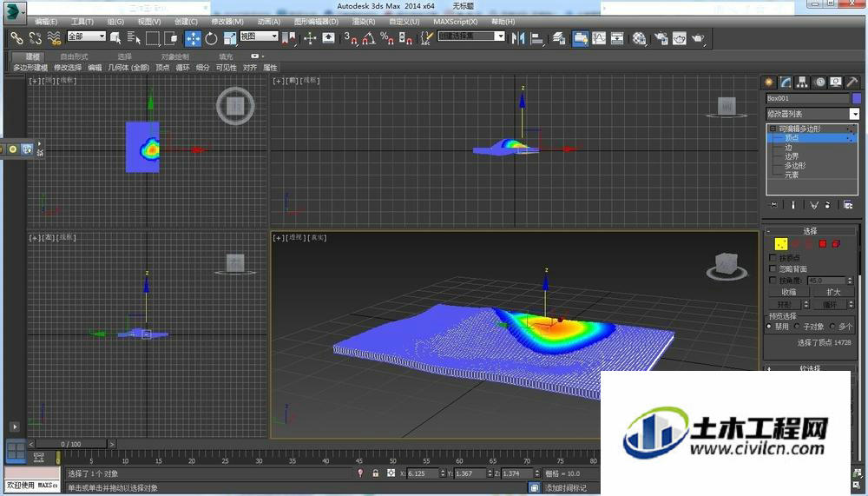Toggle the Graphite ribbon icon

pyautogui.click(x=580, y=38)
